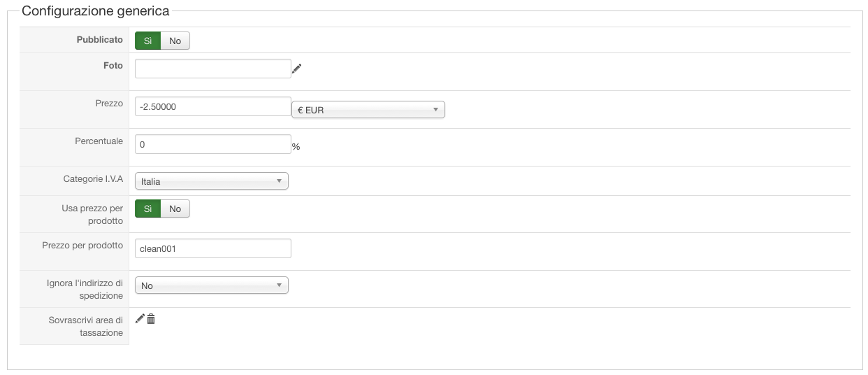
Task: Switch Pubblicato to No
Action: coord(175,41)
